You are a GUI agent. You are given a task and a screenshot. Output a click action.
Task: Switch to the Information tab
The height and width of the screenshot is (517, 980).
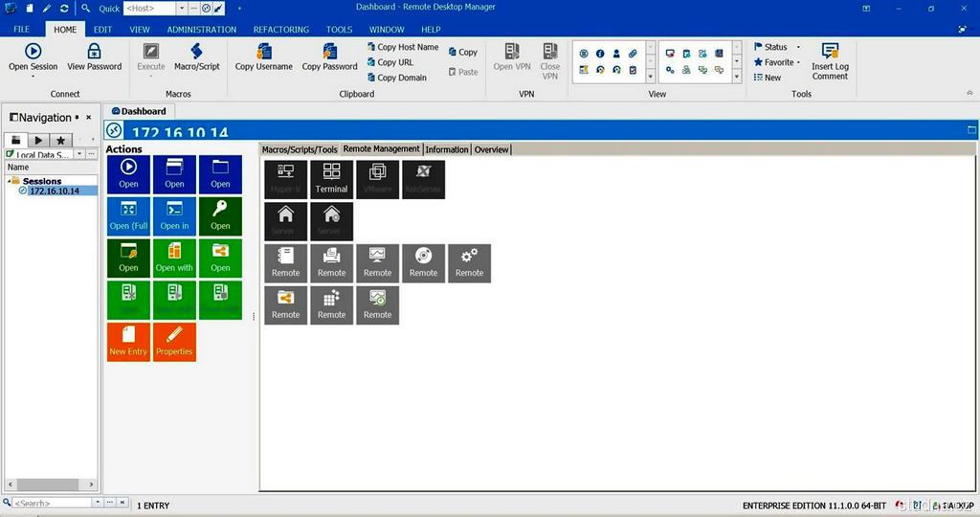[x=447, y=149]
